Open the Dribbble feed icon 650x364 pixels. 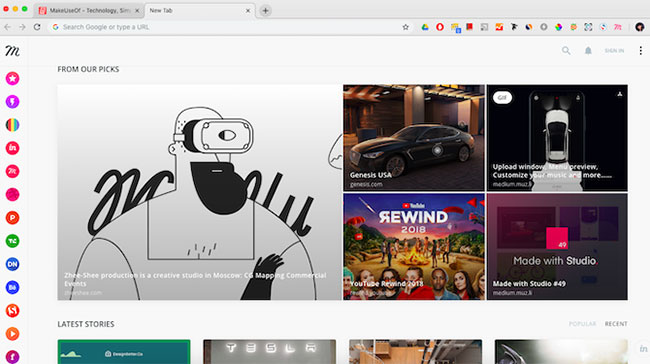(x=12, y=194)
